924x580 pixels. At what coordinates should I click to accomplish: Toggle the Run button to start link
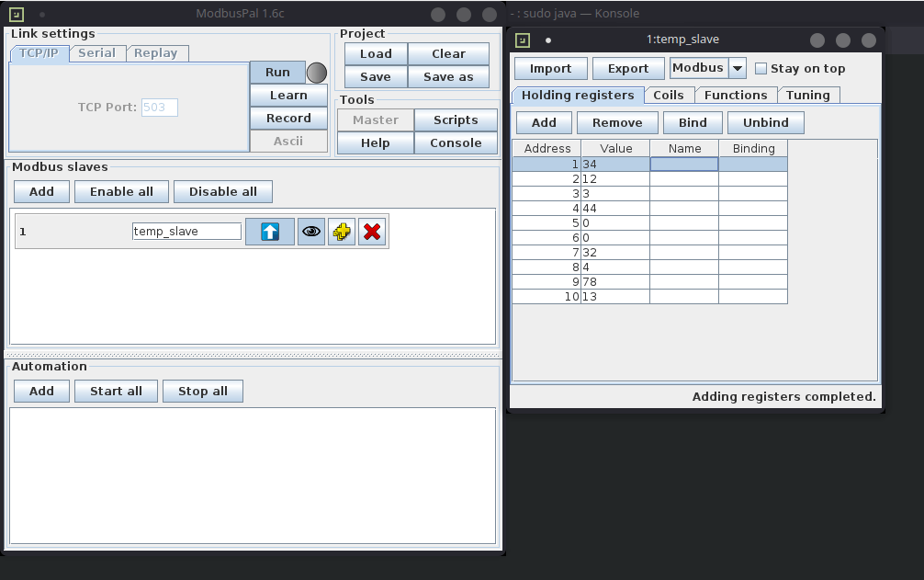point(276,73)
